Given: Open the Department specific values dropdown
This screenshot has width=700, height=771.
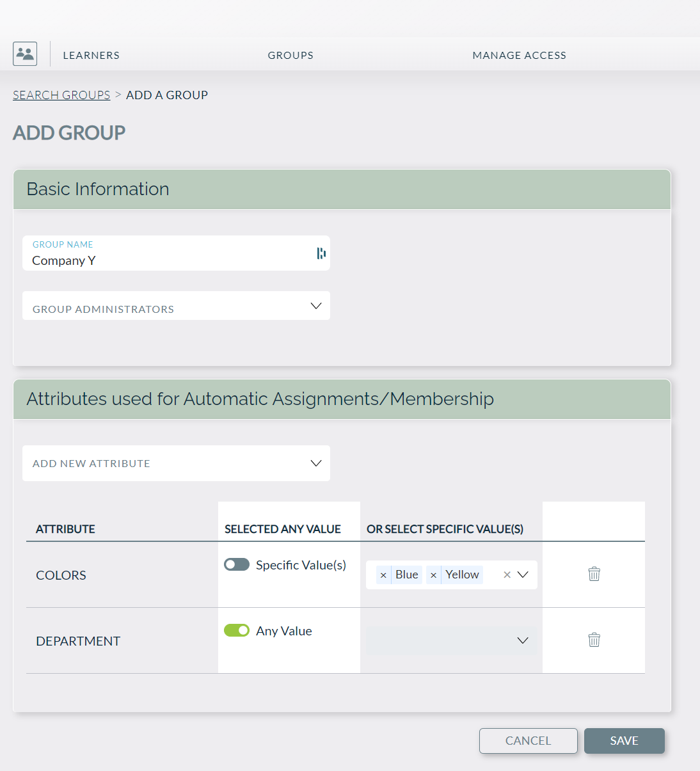Looking at the screenshot, I should point(522,640).
